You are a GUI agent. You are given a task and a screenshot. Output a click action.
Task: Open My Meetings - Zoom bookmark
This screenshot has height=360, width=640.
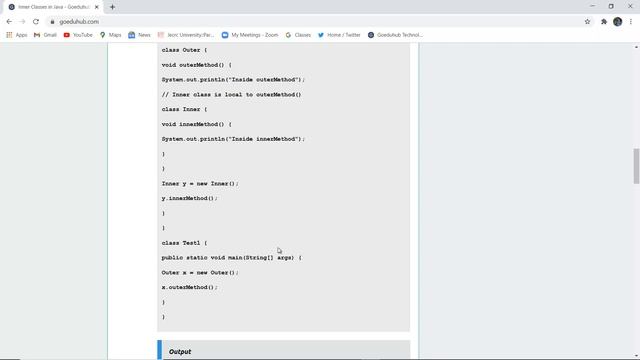coord(250,35)
